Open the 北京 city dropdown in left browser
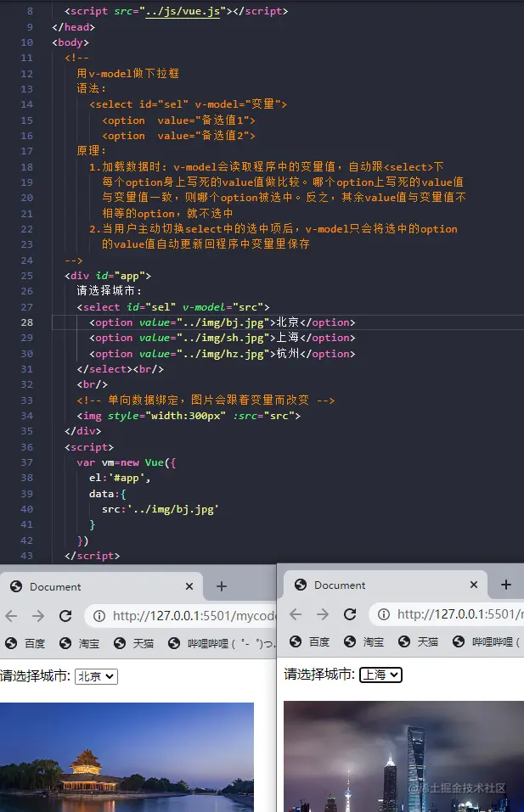Screen dimensions: 524x812 (x=97, y=676)
